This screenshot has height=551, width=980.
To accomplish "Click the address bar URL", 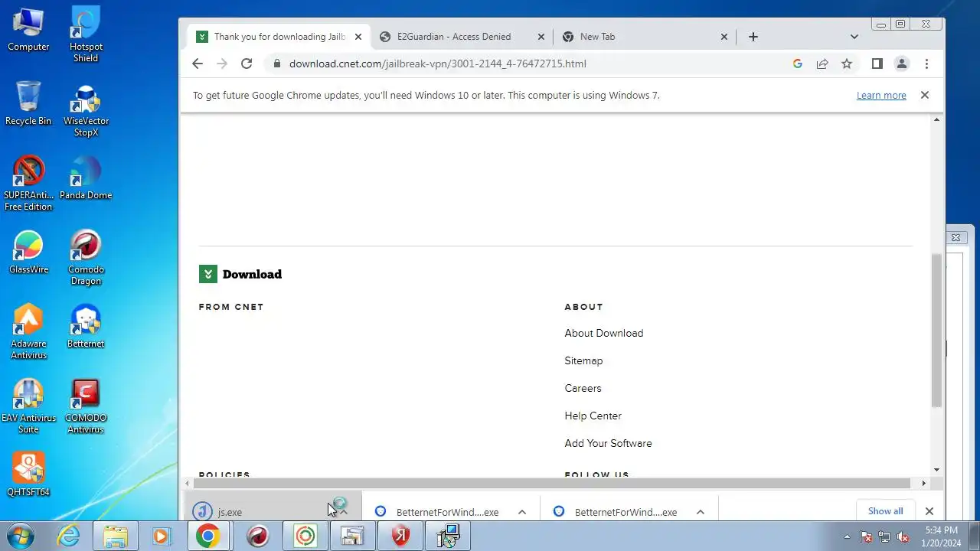I will 437,64.
